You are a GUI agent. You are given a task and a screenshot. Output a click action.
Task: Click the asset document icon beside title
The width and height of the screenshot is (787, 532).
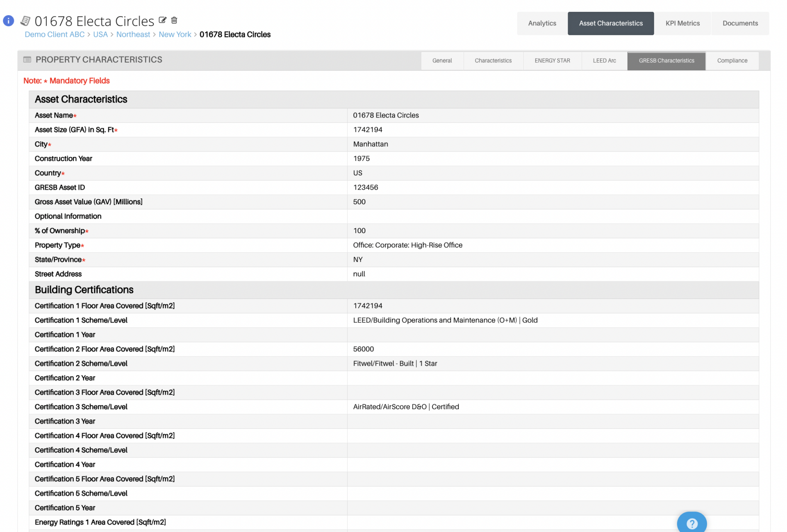tap(25, 20)
